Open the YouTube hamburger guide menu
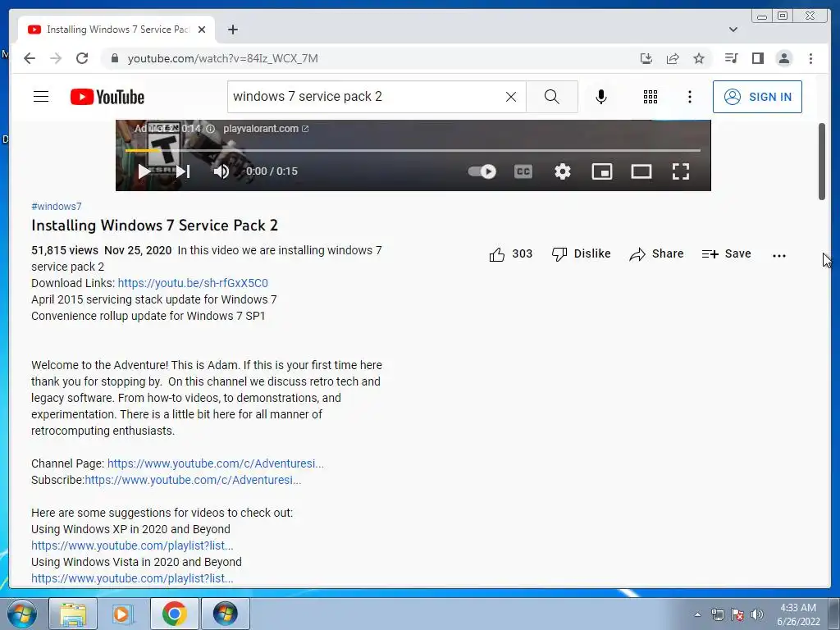 pyautogui.click(x=41, y=97)
